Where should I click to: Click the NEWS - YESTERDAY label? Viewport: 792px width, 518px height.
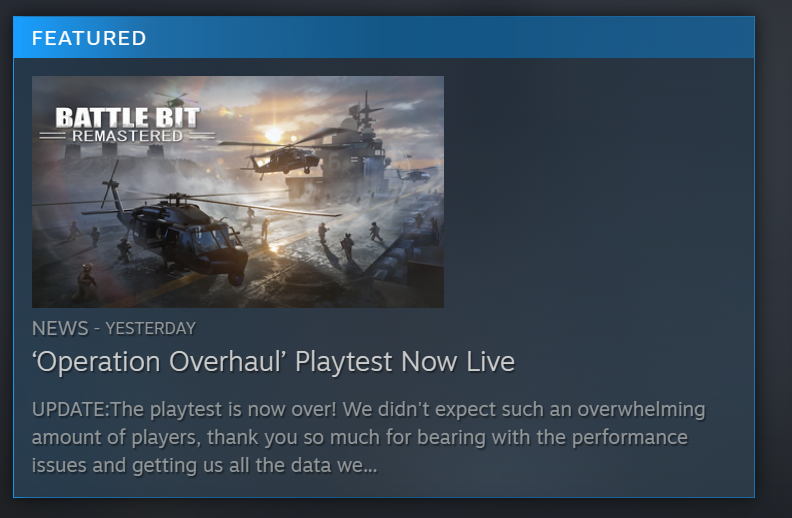(114, 329)
